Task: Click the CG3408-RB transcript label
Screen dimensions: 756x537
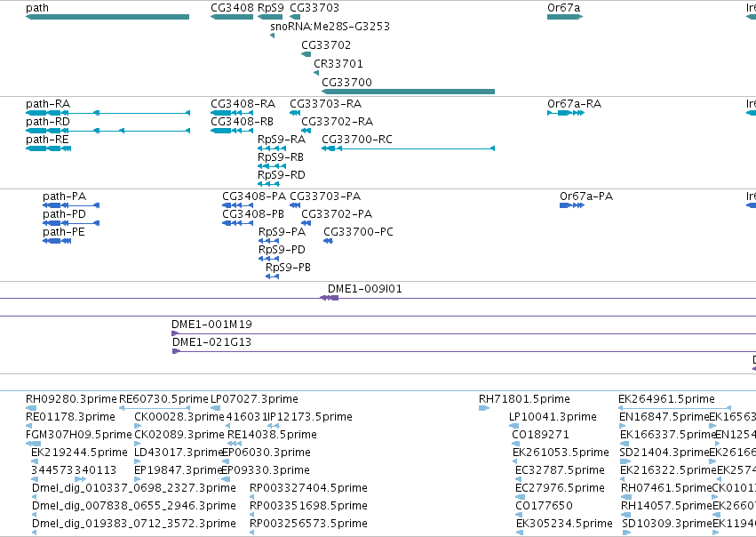Action: (x=242, y=122)
